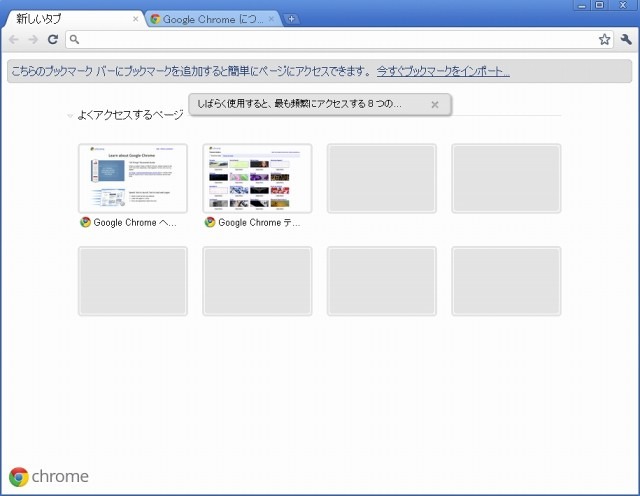The height and width of the screenshot is (496, 640).
Task: Click the Chrome favicon on second tab
Action: click(x=155, y=19)
